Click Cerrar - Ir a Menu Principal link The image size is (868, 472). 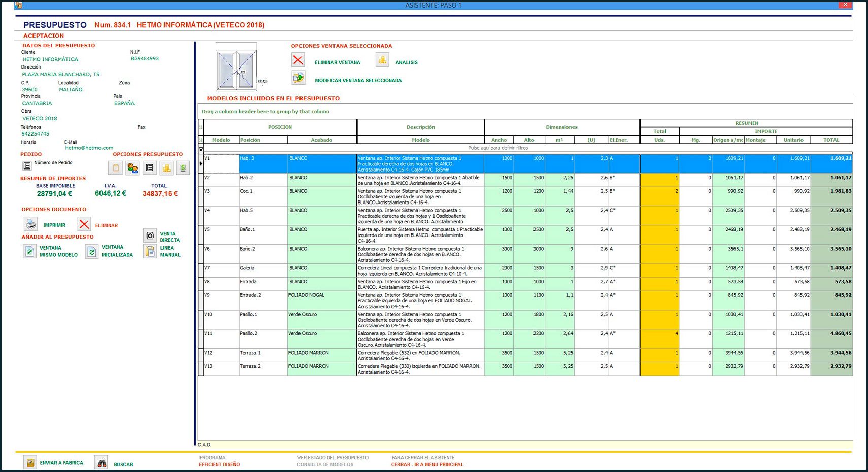(427, 464)
